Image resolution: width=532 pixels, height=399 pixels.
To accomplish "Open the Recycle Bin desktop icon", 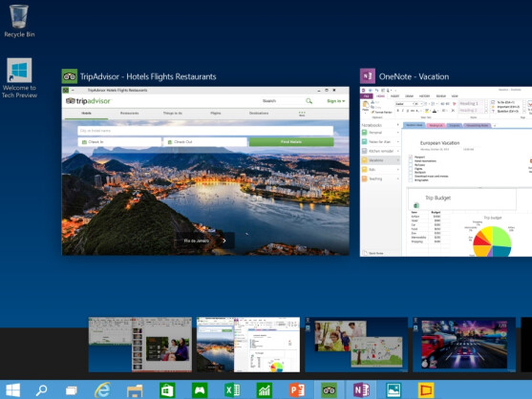I will [x=19, y=21].
